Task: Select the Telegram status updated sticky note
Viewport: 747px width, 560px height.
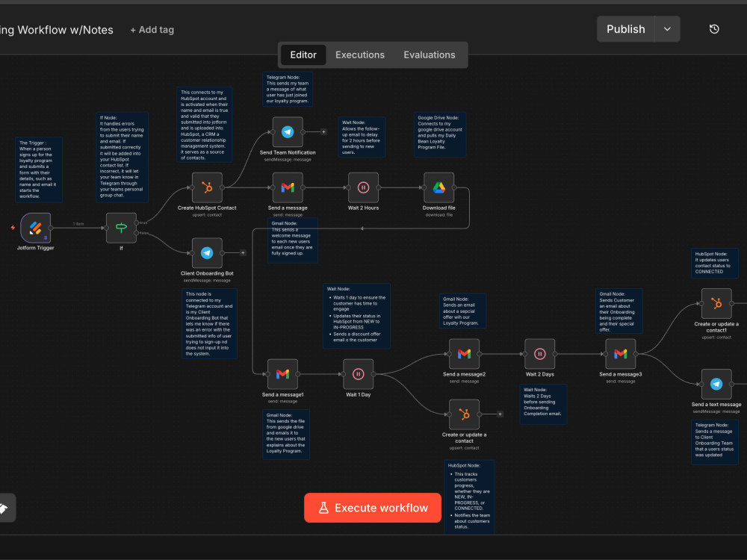Action: pos(715,442)
